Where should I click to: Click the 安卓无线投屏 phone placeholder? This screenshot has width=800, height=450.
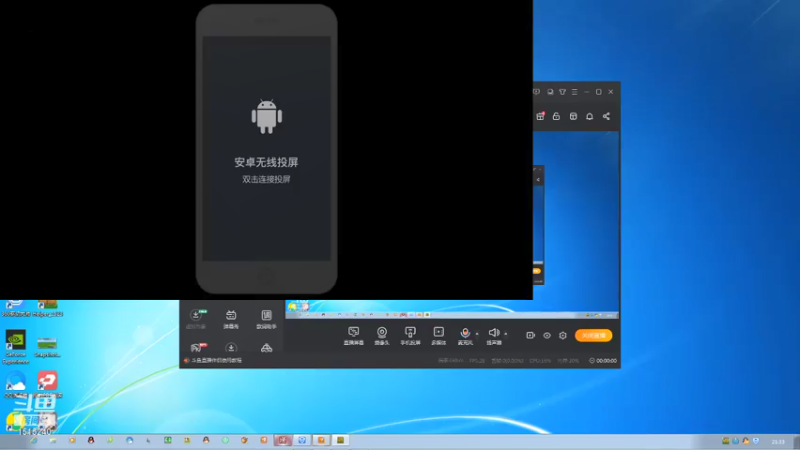[266, 148]
